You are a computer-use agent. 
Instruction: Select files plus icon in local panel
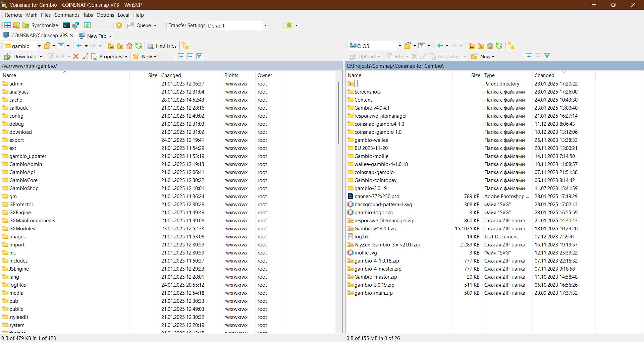[x=529, y=56]
